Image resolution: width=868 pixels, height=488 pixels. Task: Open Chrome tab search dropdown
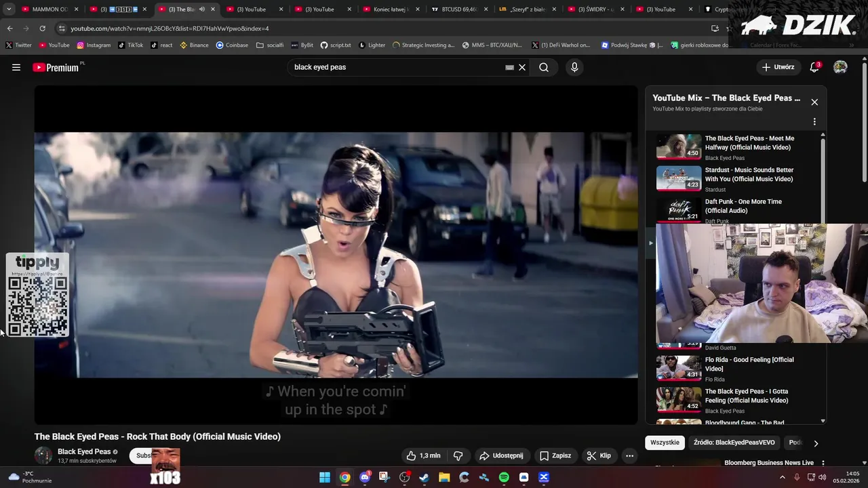click(9, 9)
